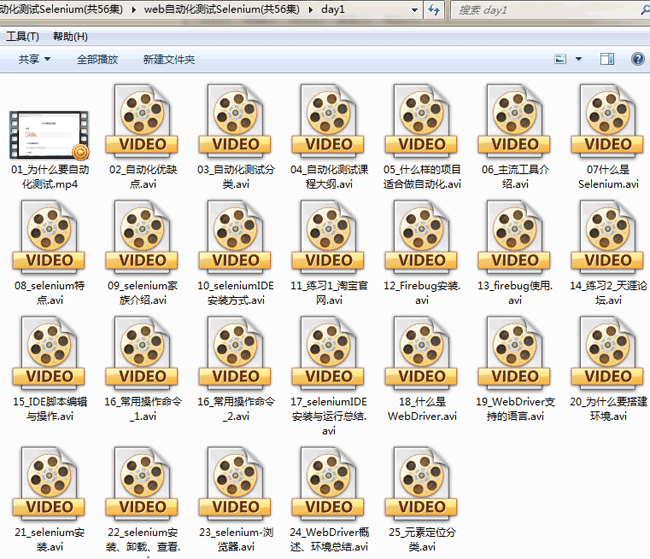Viewport: 650px width, 559px height.
Task: Open the 帮助(H) menu
Action: [x=70, y=36]
